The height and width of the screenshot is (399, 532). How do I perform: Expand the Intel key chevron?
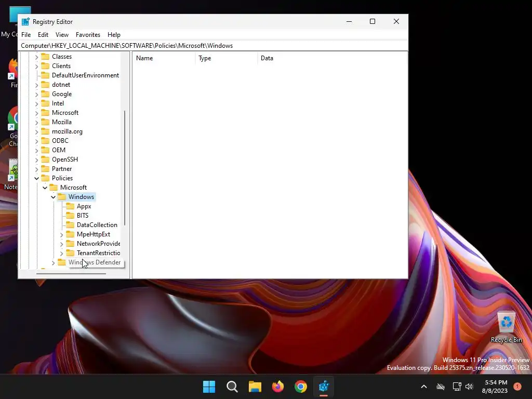(x=37, y=103)
